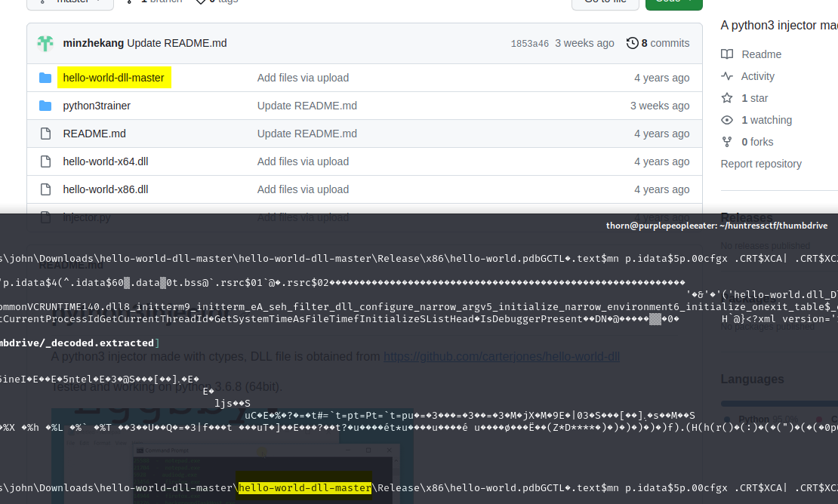Click the fork icon in sidebar
838x504 pixels.
[x=727, y=142]
